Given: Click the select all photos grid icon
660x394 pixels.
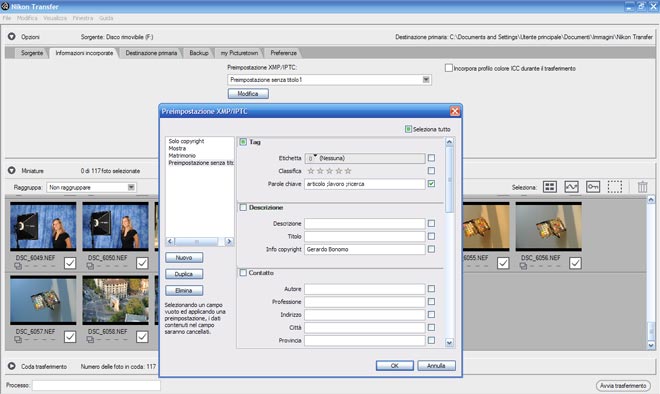Looking at the screenshot, I should [550, 187].
